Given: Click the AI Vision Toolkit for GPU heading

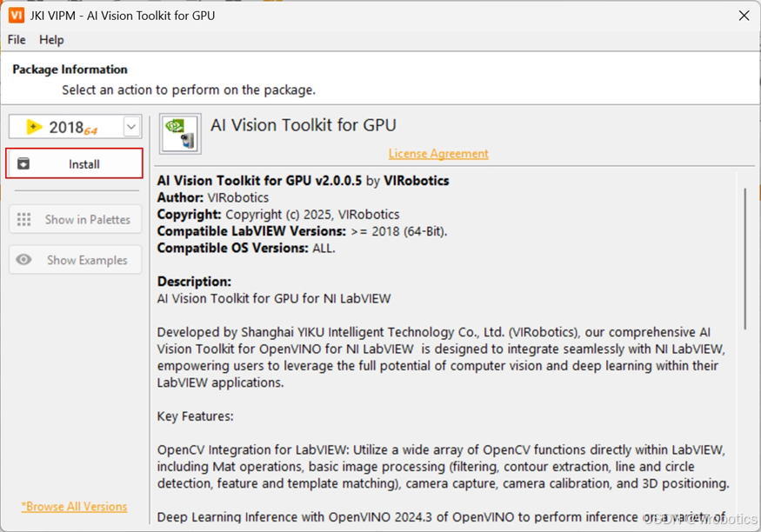Looking at the screenshot, I should click(304, 125).
